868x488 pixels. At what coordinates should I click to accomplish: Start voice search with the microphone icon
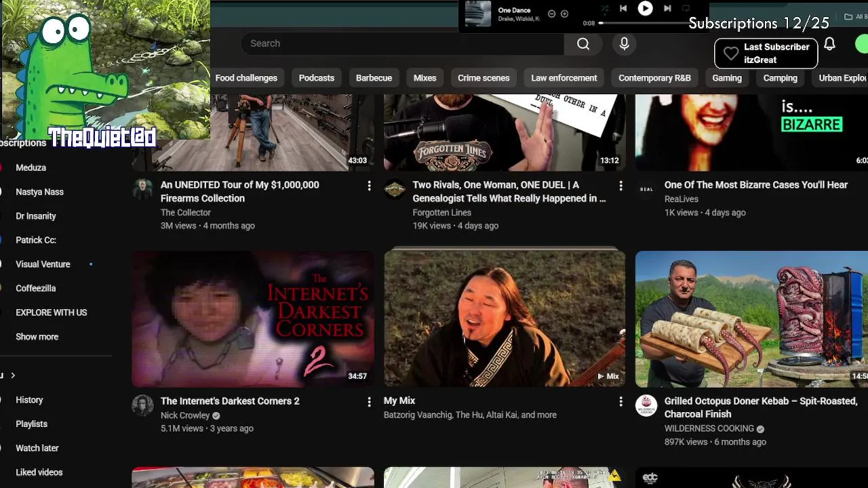click(624, 43)
